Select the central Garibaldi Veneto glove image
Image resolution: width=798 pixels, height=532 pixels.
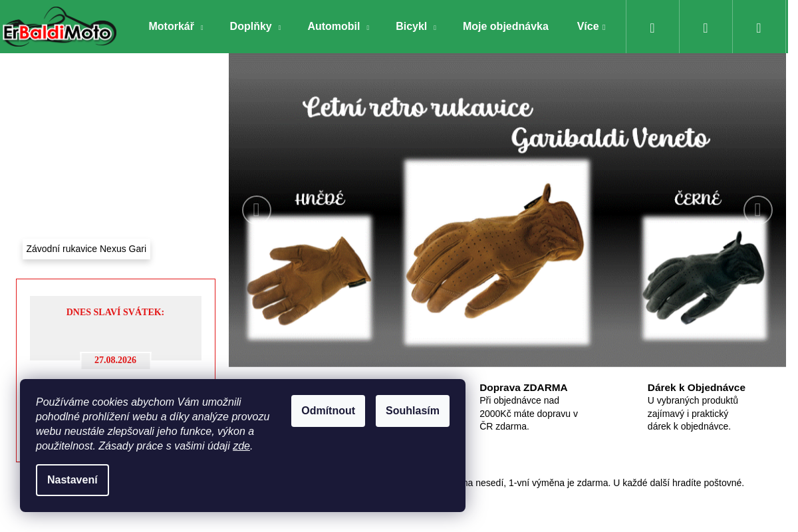click(497, 252)
